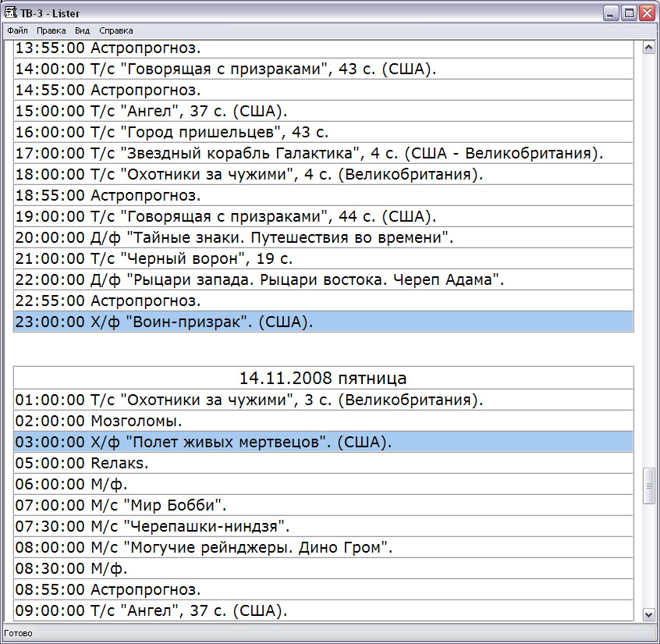Select the highlighted "Воин-призрак" 23:00 row
Viewport: 660px width, 644px height.
(323, 322)
